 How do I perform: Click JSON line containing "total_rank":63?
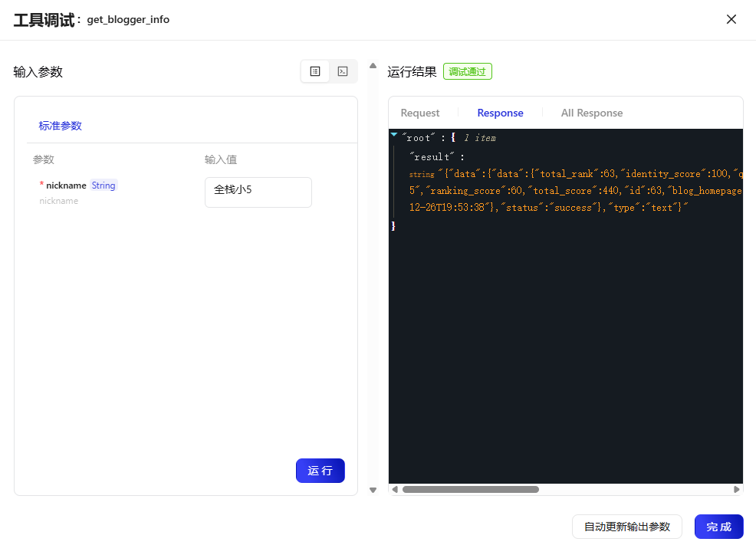576,173
